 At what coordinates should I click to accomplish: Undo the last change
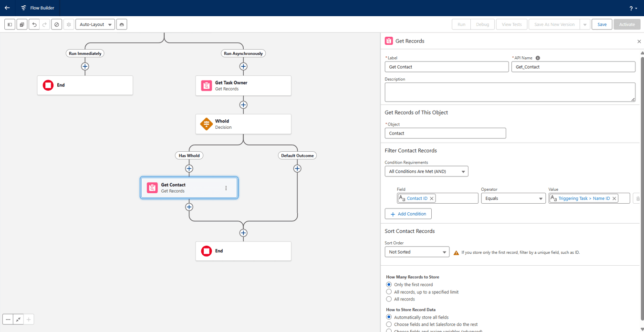(34, 24)
